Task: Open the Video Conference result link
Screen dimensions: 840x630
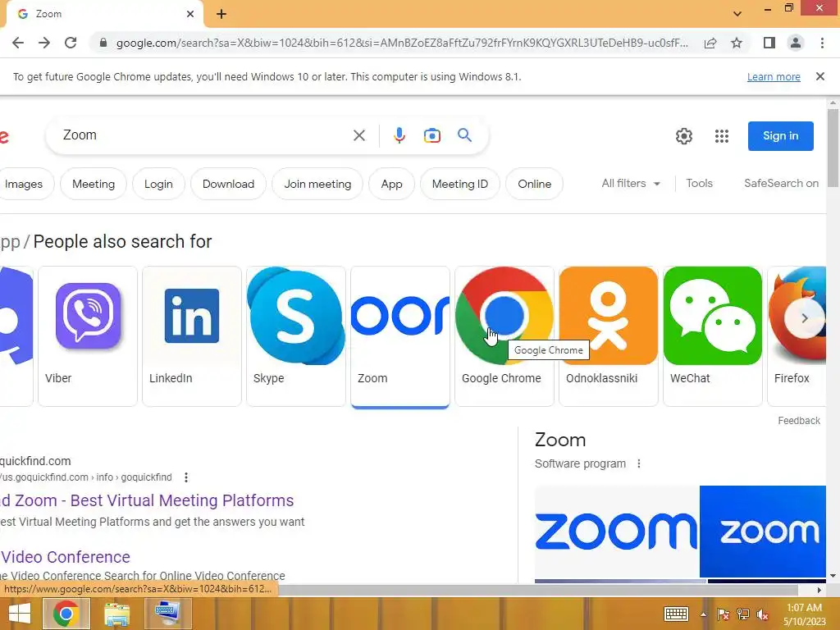Action: pyautogui.click(x=66, y=557)
